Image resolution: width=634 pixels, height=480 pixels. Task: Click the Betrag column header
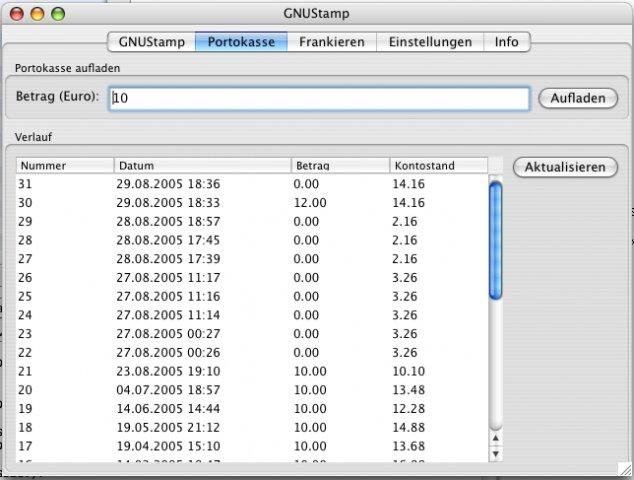340,166
